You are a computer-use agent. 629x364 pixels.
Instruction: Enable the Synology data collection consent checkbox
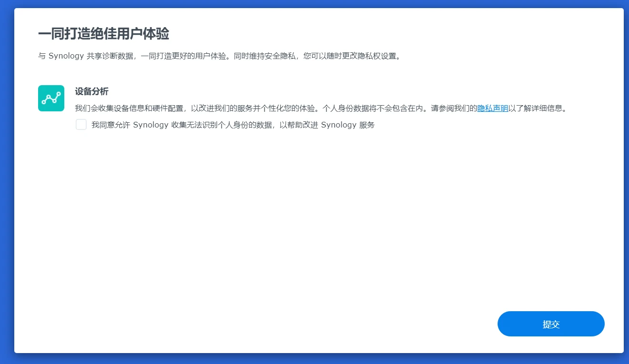click(x=81, y=125)
